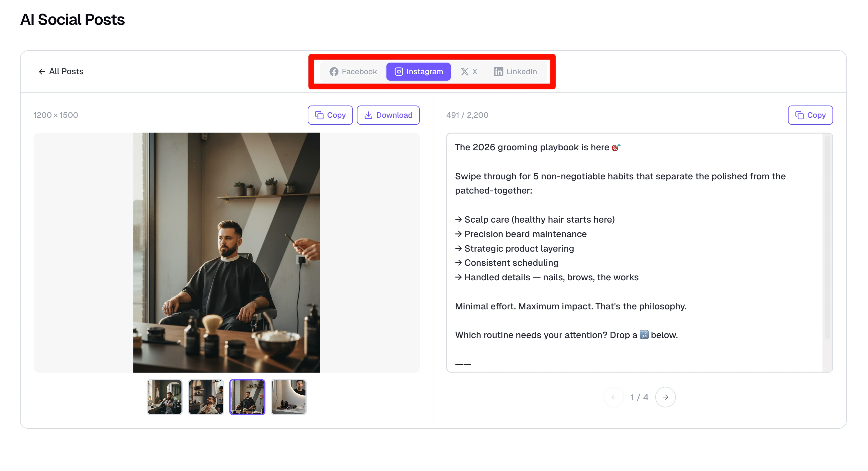This screenshot has height=471, width=868.
Task: Click the left pagination arrow
Action: [614, 397]
